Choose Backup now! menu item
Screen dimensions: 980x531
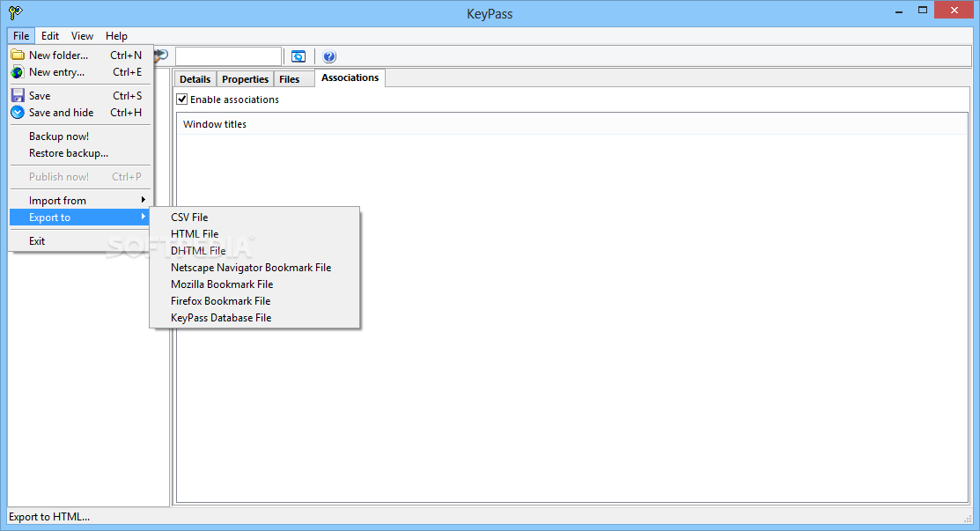[81, 136]
